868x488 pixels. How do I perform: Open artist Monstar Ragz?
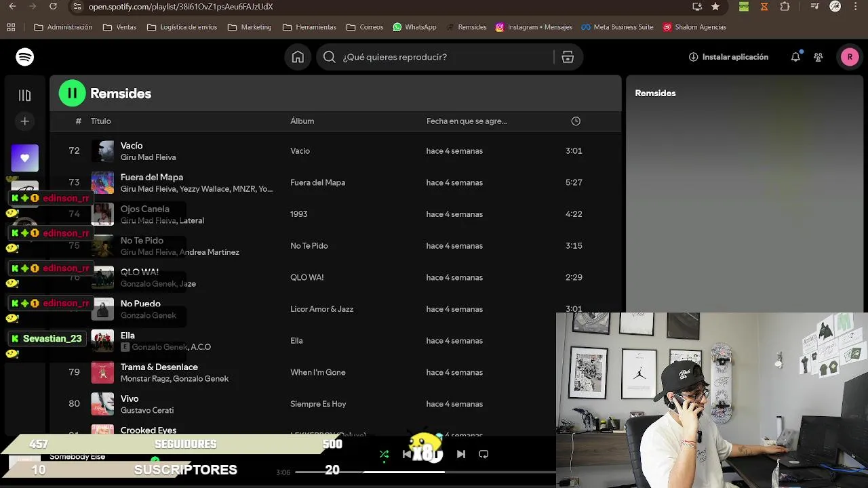pos(145,379)
